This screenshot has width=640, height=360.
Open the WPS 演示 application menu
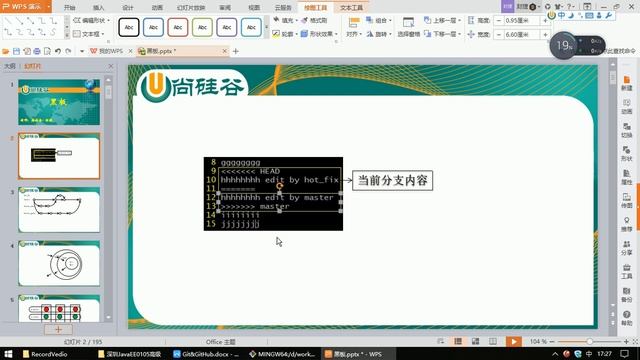[26, 7]
